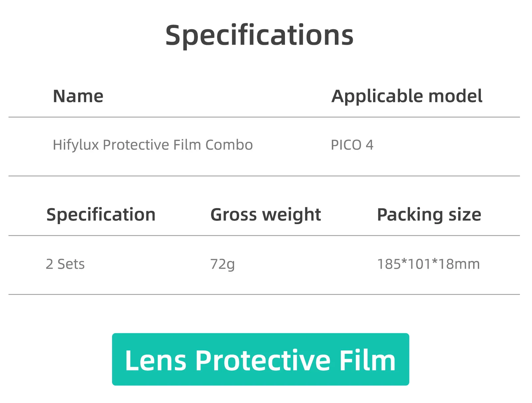Click the teal Lens Protective Film button
The image size is (532, 403).
coord(260,359)
